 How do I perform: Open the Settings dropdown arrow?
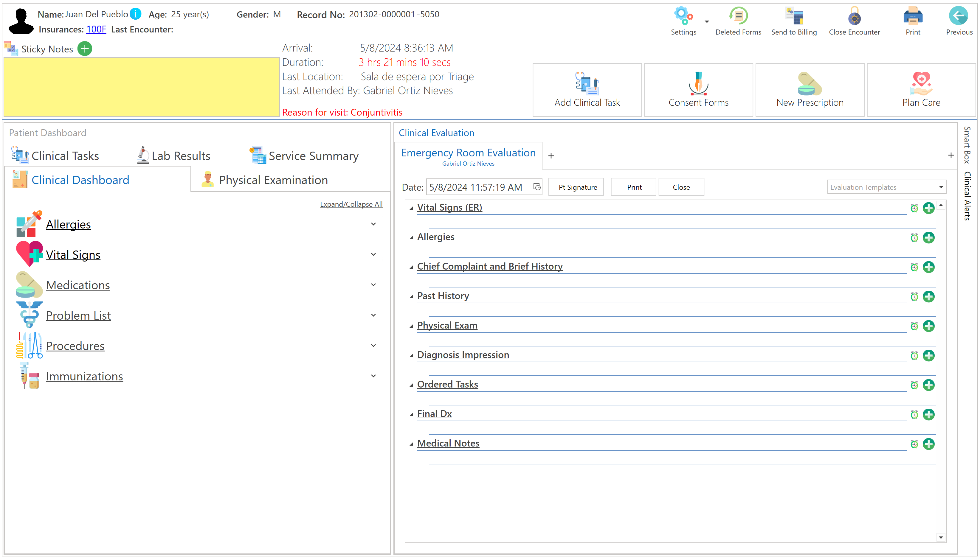click(706, 21)
